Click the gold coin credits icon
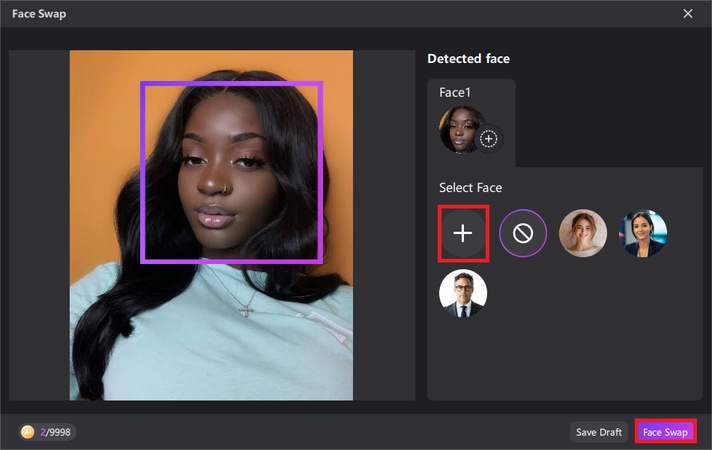This screenshot has width=712, height=450. click(x=28, y=432)
